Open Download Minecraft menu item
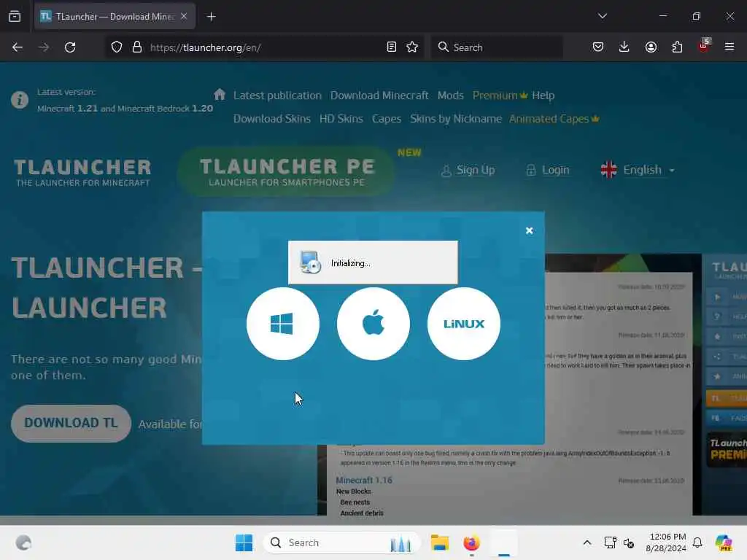This screenshot has width=747, height=560. pos(379,96)
